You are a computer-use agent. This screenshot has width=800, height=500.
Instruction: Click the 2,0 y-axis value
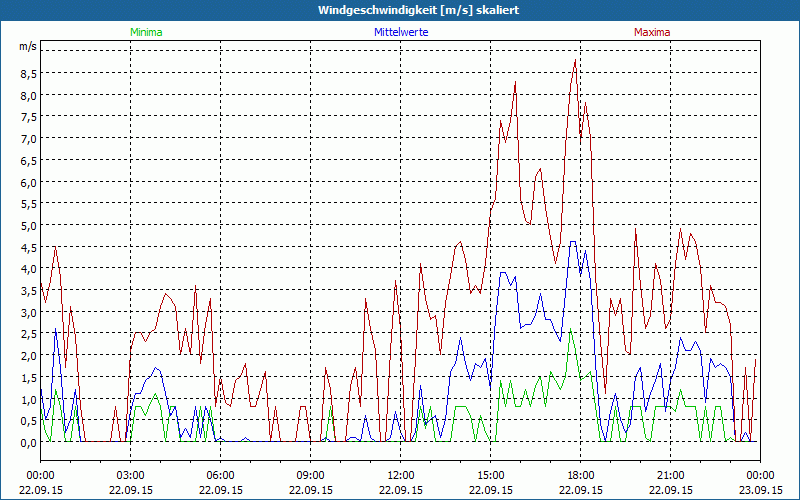pyautogui.click(x=28, y=356)
